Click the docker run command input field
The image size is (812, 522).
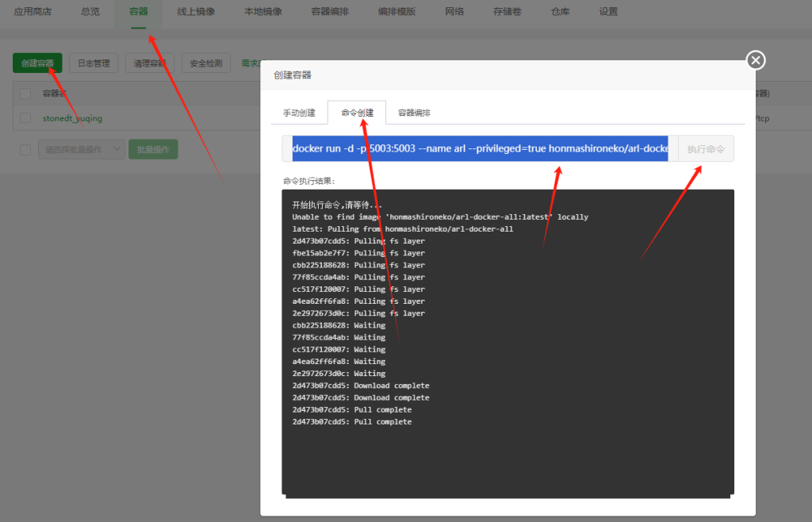(x=480, y=148)
